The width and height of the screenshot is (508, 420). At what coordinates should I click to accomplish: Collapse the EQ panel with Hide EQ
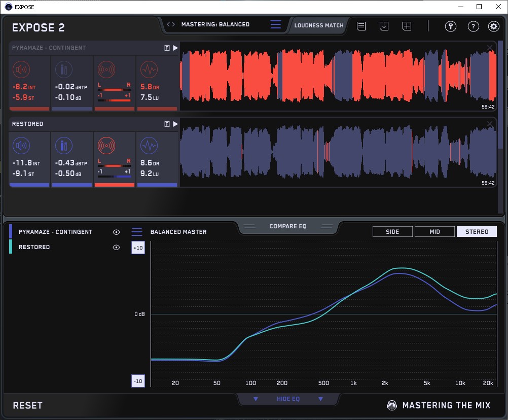coord(288,399)
